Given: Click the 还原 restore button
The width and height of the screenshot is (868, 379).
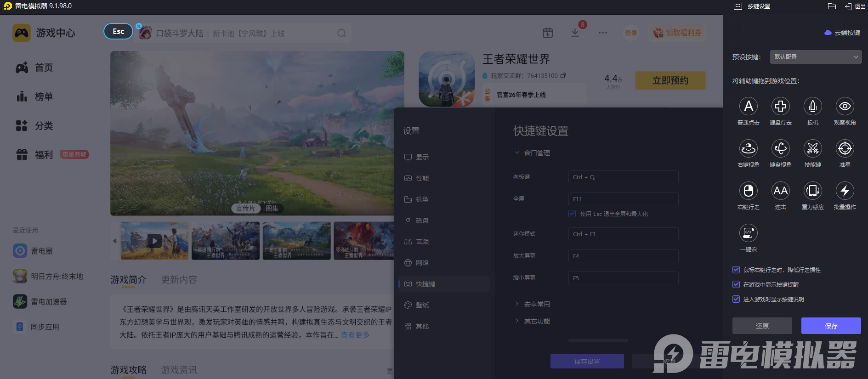Looking at the screenshot, I should (762, 326).
